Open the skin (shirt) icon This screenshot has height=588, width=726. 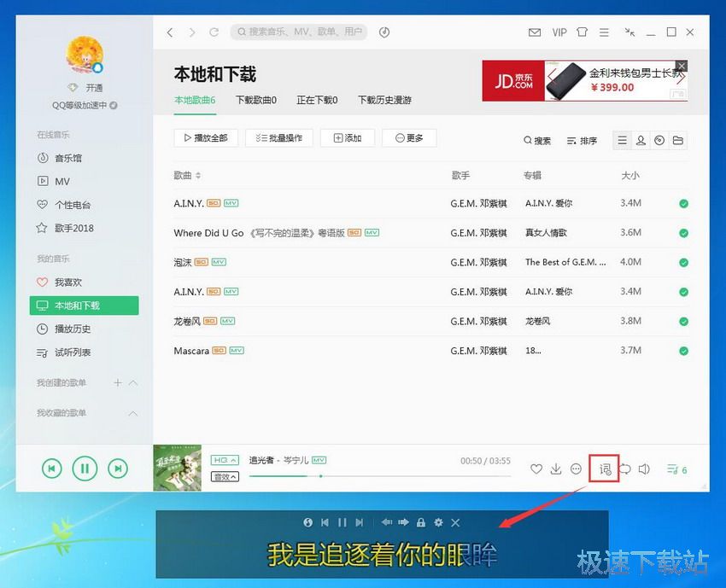click(x=582, y=32)
